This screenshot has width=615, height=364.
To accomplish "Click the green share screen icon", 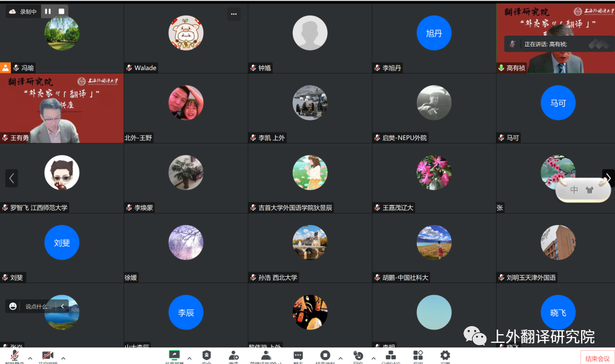I will pyautogui.click(x=174, y=355).
